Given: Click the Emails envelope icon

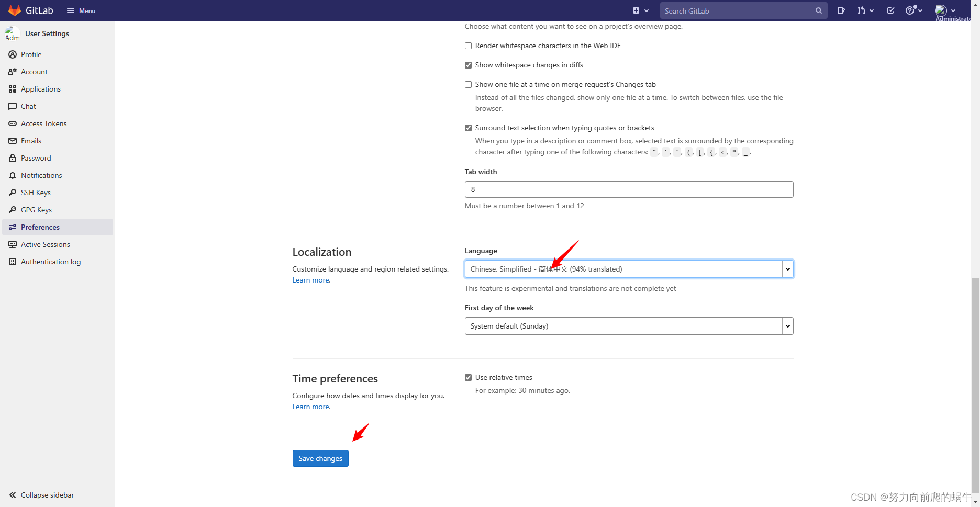Looking at the screenshot, I should click(13, 141).
